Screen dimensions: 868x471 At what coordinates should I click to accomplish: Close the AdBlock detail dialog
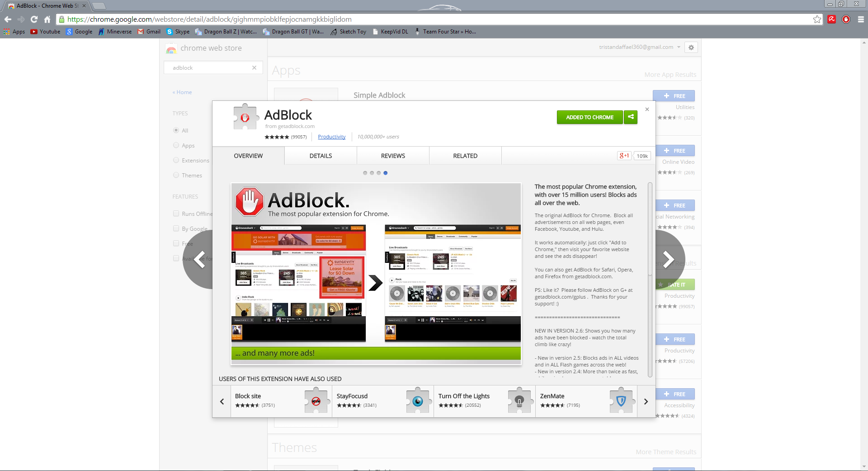pyautogui.click(x=647, y=109)
